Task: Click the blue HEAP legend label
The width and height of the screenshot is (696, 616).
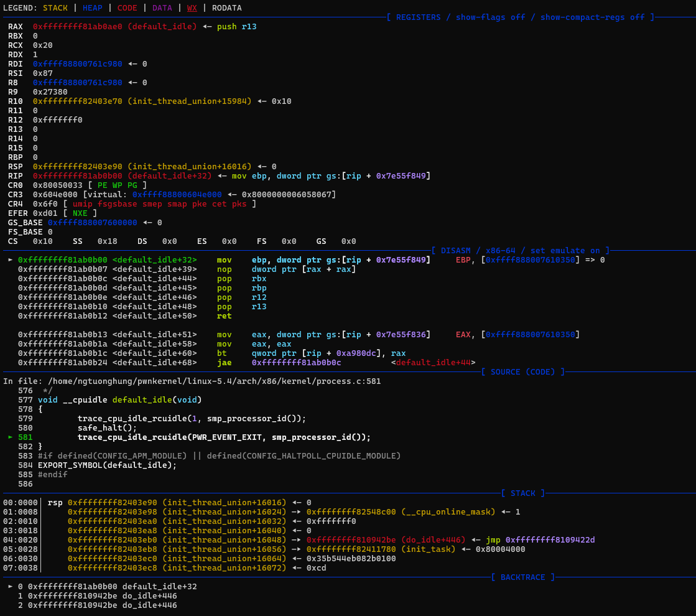Action: (x=92, y=8)
